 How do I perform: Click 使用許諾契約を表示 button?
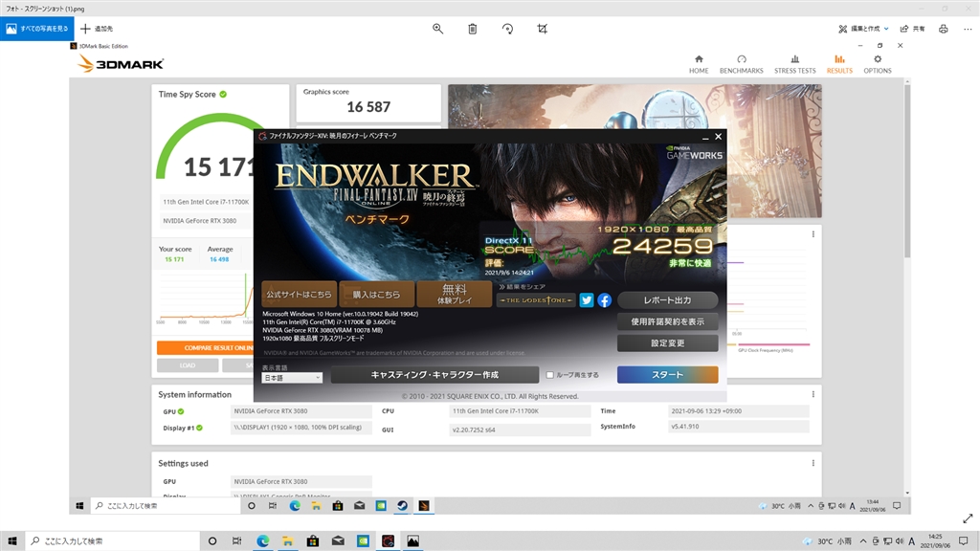(x=667, y=321)
